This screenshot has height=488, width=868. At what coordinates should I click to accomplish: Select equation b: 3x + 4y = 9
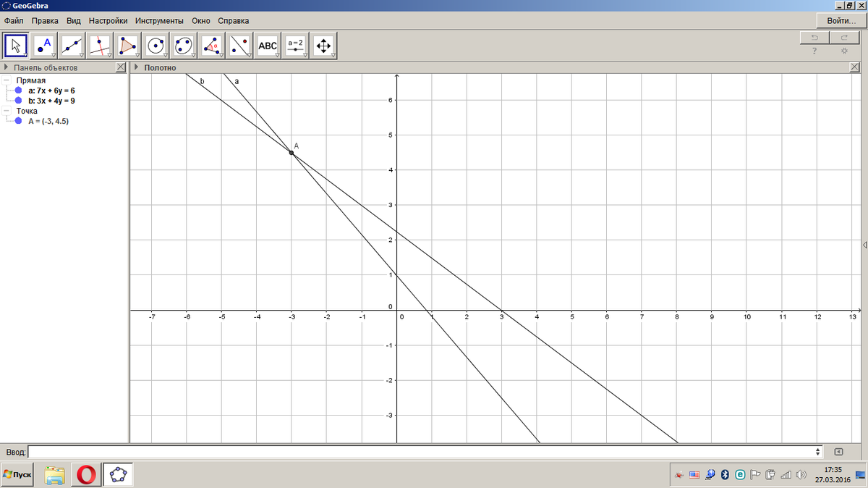coord(51,101)
